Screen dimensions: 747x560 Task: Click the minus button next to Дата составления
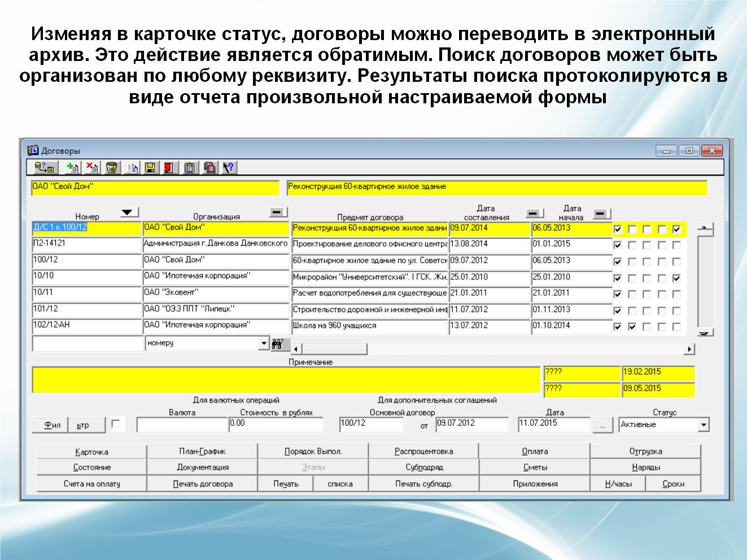click(535, 213)
